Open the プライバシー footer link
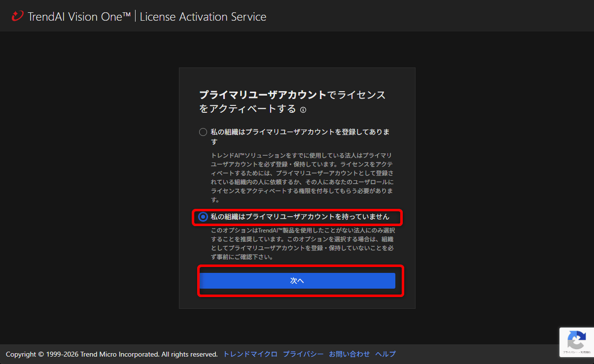Viewport: 594px width, 364px height. pyautogui.click(x=303, y=354)
